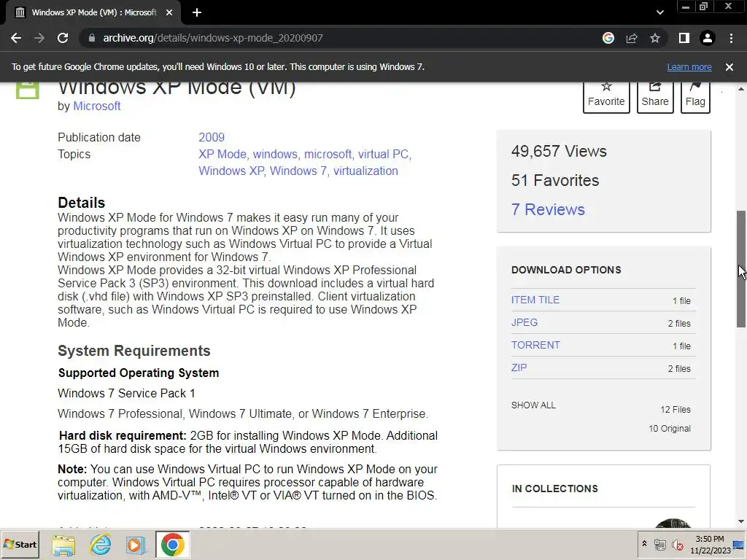Download the TORRENT file
This screenshot has height=560, width=747.
coord(535,345)
